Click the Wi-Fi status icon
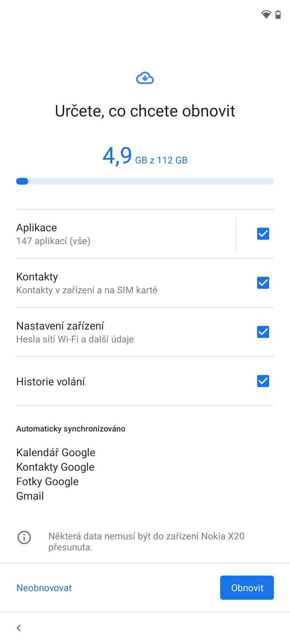Image resolution: width=290 pixels, height=644 pixels. click(266, 14)
